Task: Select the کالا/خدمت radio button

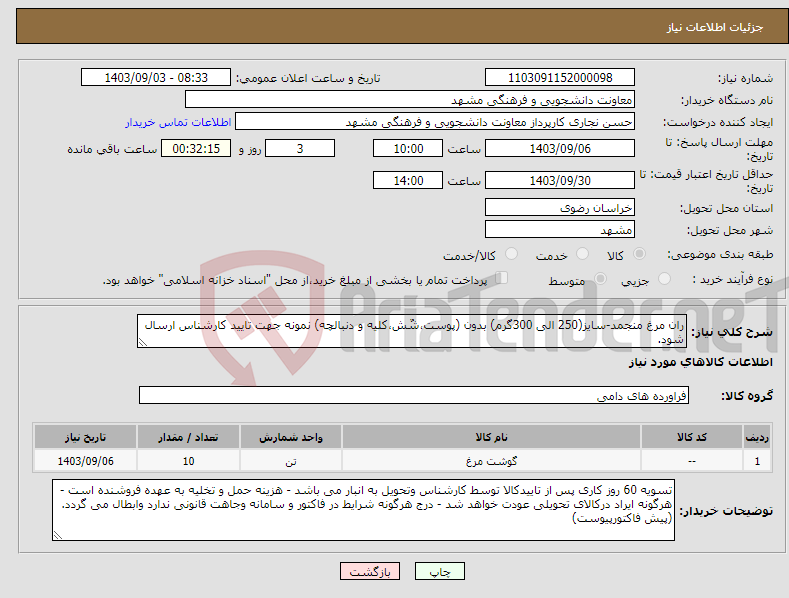Action: point(511,254)
